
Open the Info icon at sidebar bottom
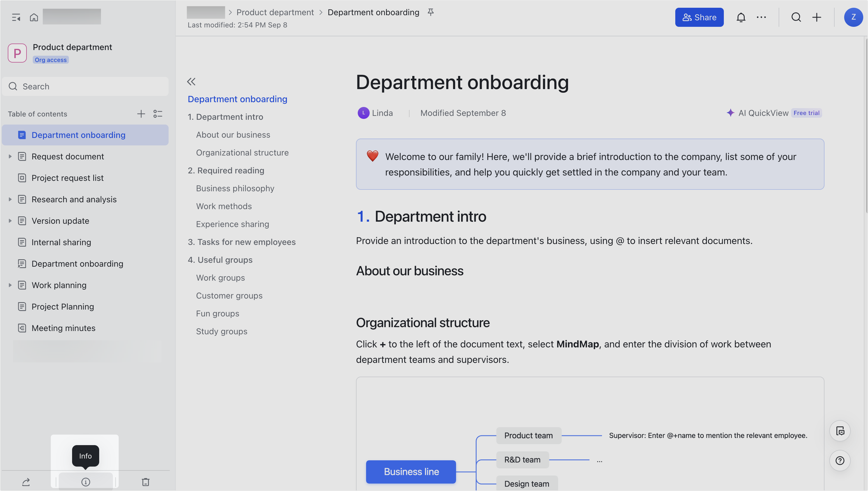coord(85,482)
